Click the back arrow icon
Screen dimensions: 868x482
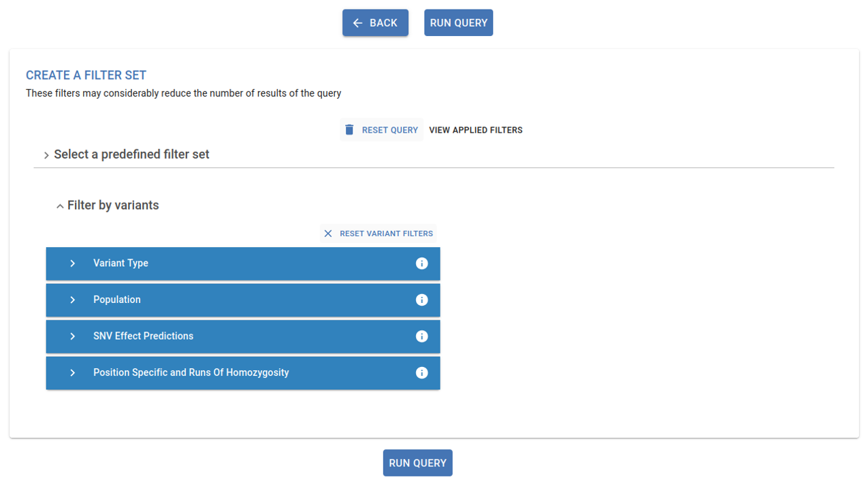pos(358,23)
